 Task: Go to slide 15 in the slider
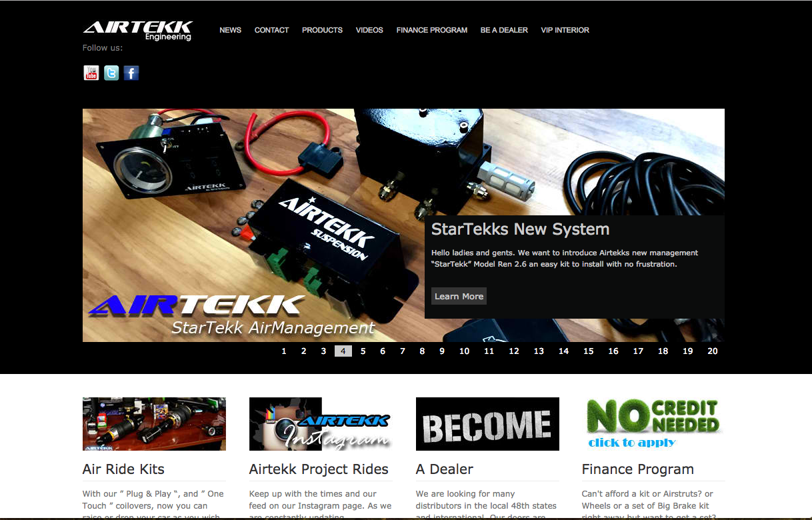(x=588, y=351)
